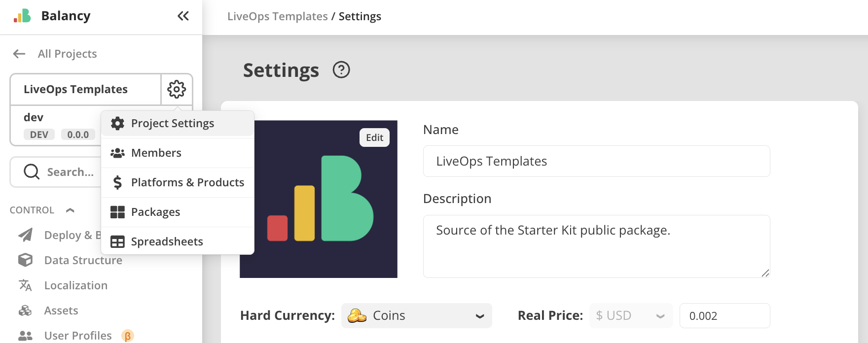Open the help icon next to Settings heading
This screenshot has height=343, width=868.
341,70
